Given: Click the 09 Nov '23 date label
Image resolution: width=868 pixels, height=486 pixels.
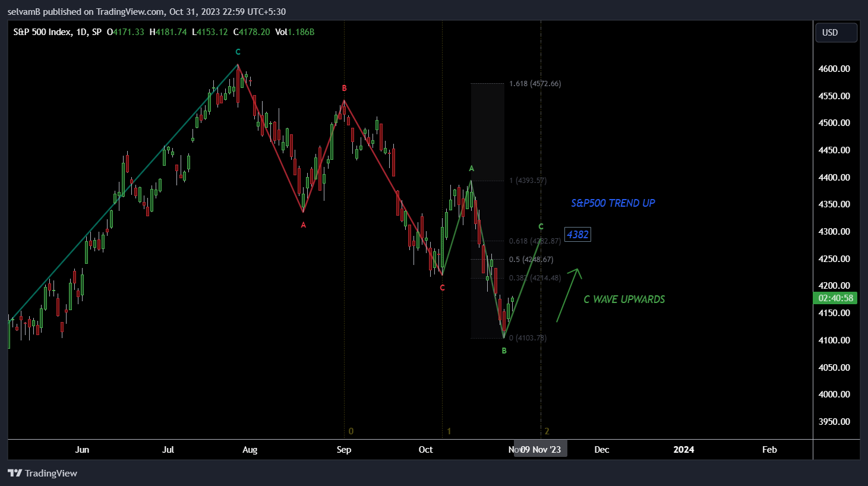Looking at the screenshot, I should 541,450.
